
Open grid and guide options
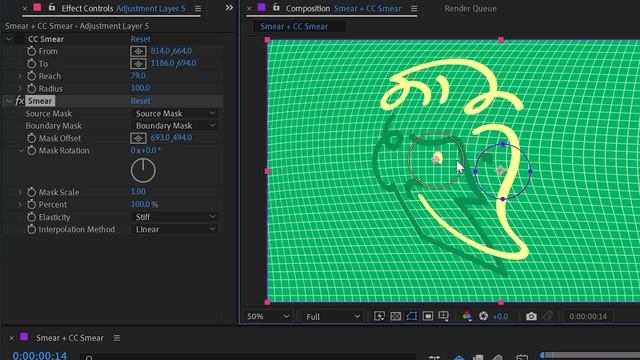click(x=444, y=316)
